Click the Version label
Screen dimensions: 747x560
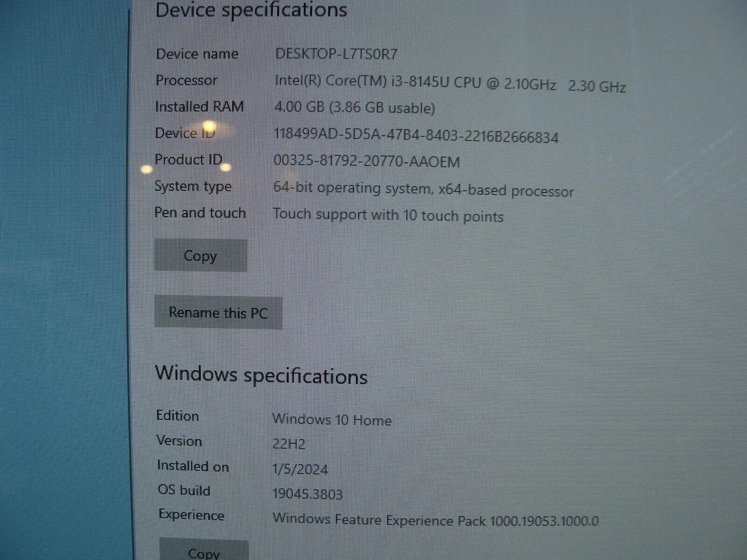(x=179, y=441)
